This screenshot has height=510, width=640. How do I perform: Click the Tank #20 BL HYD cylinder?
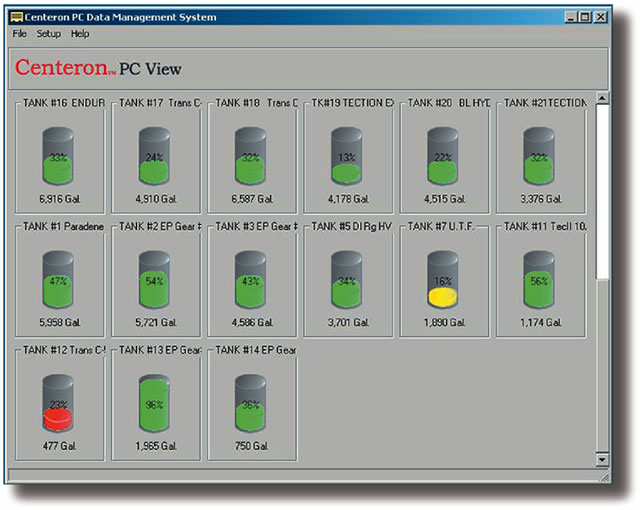coord(443,156)
